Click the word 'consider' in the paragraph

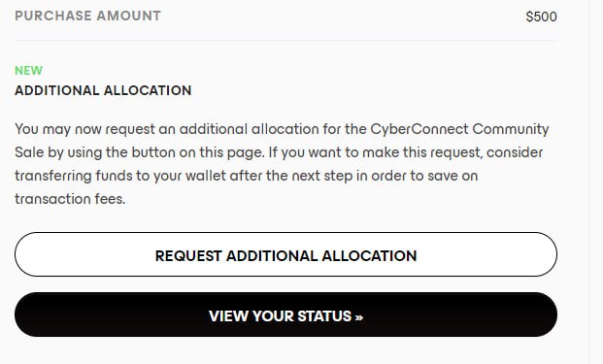click(x=515, y=152)
